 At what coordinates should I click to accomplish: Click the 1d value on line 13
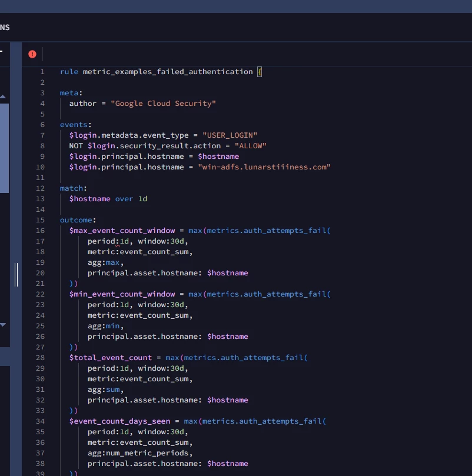click(x=143, y=199)
